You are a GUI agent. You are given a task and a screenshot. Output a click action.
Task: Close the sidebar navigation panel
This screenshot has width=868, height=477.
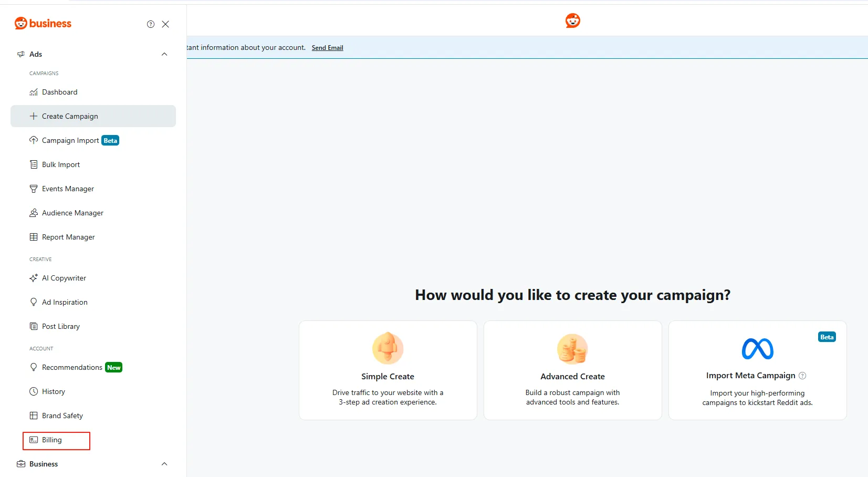coord(165,24)
